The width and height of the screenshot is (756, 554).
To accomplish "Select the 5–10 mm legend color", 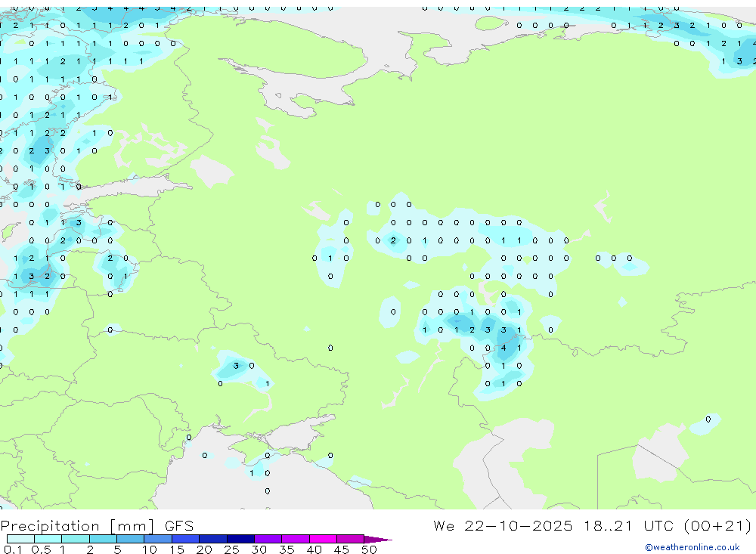I will point(131,539).
